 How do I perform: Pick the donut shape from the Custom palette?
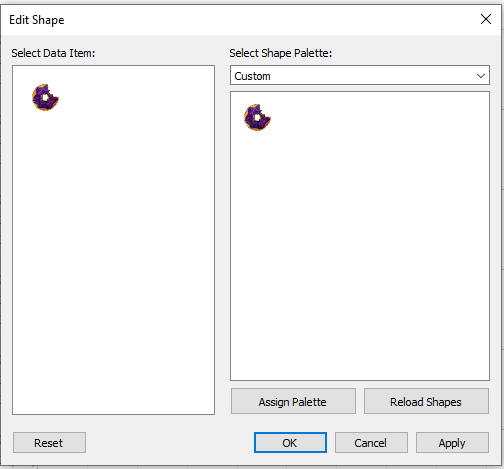(257, 117)
